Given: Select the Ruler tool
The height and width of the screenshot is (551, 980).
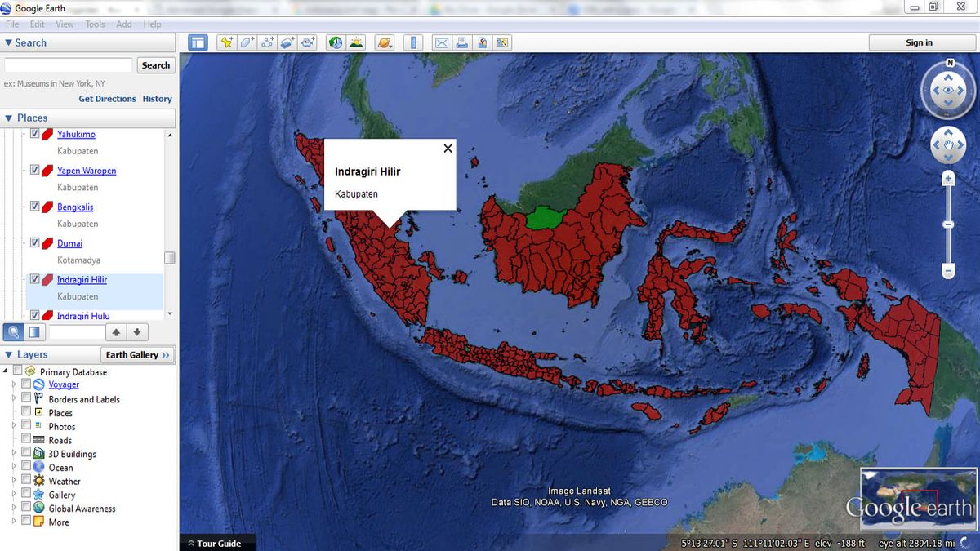Looking at the screenshot, I should 413,42.
